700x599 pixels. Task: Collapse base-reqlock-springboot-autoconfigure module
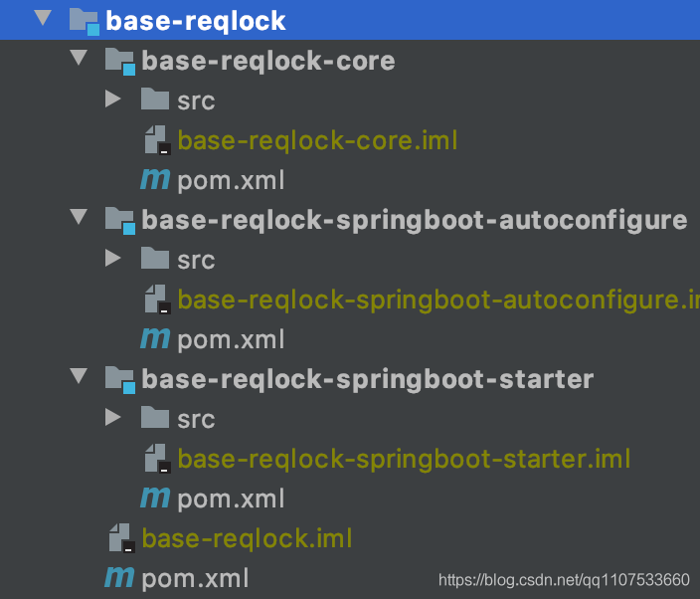[79, 217]
